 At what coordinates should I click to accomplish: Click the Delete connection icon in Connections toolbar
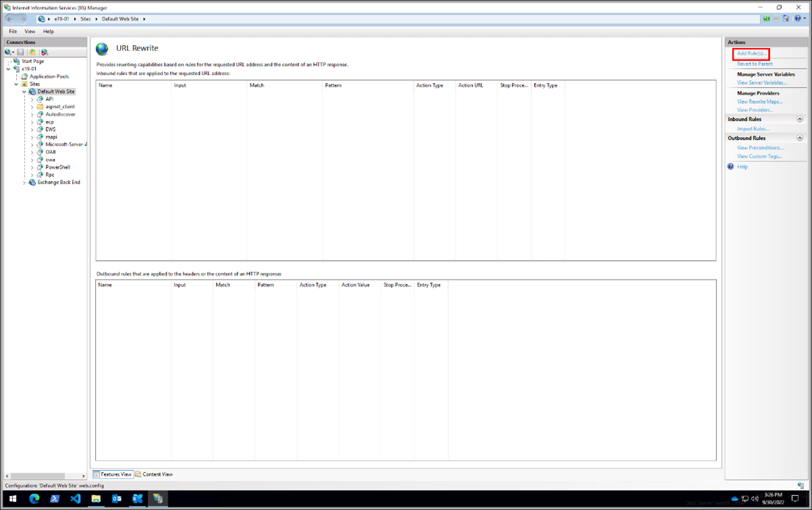[45, 52]
